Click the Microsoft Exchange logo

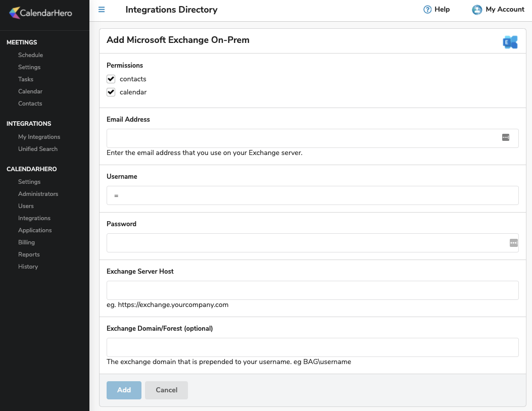click(510, 42)
